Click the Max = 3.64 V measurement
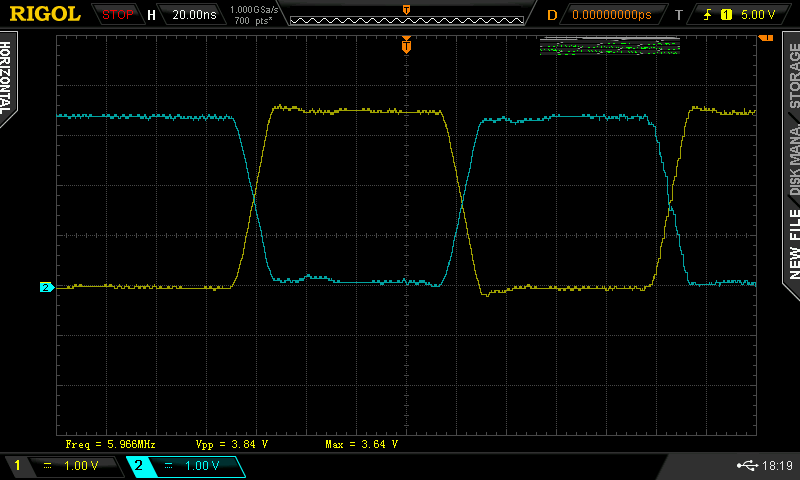The height and width of the screenshot is (480, 800). (361, 444)
